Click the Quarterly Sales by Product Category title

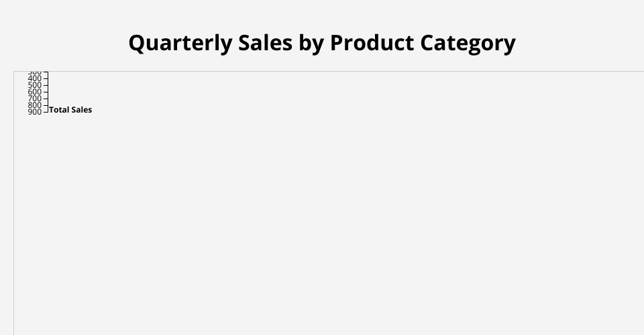(x=322, y=43)
